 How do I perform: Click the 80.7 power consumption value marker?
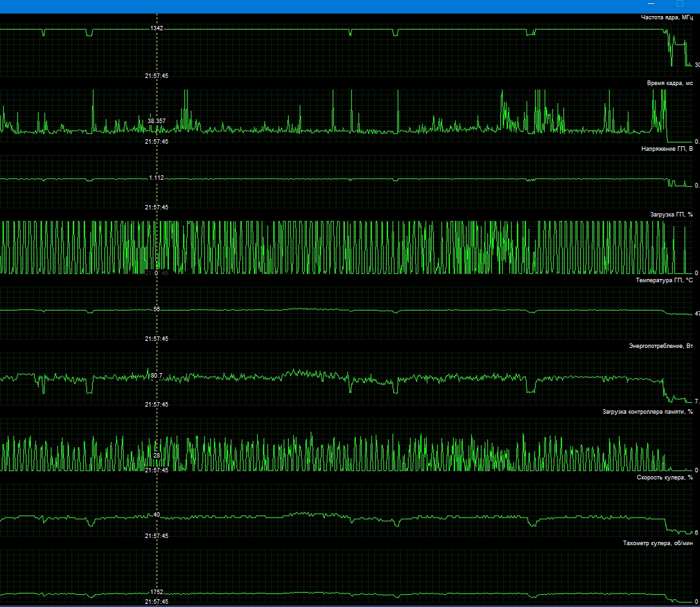click(157, 376)
